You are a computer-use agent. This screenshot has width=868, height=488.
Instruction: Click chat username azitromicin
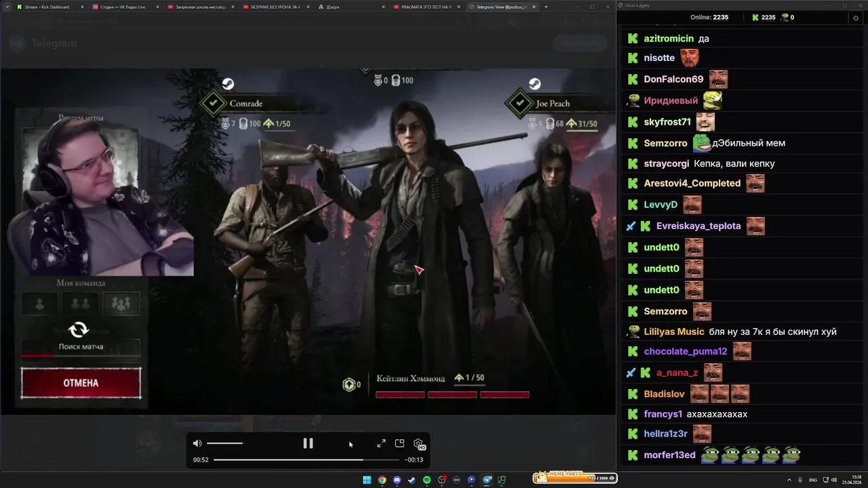tap(669, 39)
